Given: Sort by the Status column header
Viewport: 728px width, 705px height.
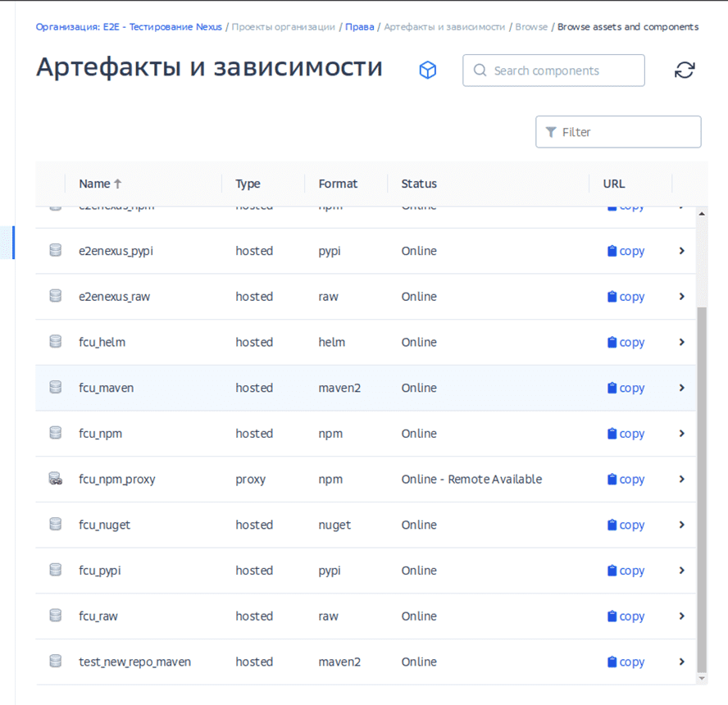Looking at the screenshot, I should [419, 184].
